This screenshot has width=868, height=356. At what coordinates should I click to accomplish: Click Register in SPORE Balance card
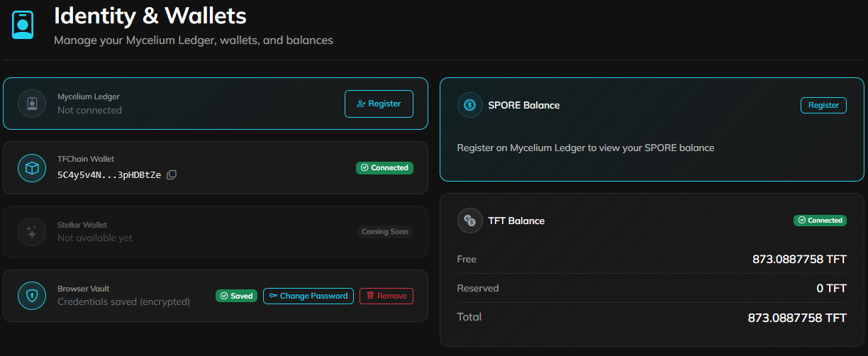click(x=823, y=105)
